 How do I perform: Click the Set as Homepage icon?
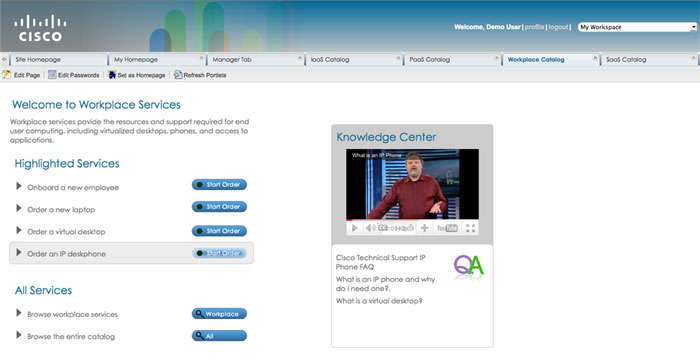coord(112,75)
